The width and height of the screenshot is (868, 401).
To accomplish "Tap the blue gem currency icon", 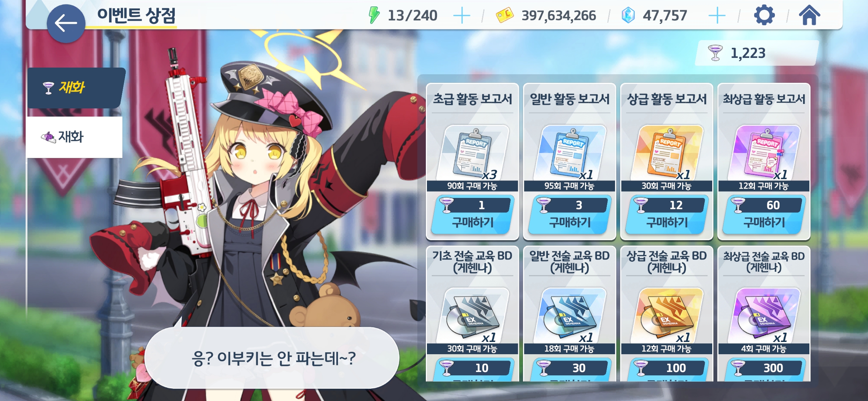I will coord(628,16).
